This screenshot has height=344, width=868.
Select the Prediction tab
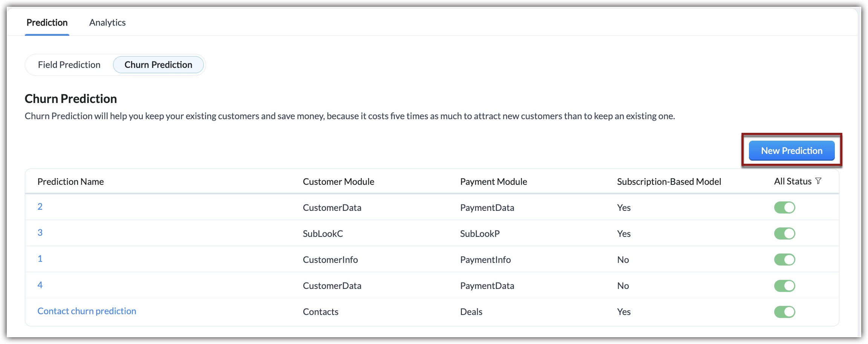click(47, 23)
